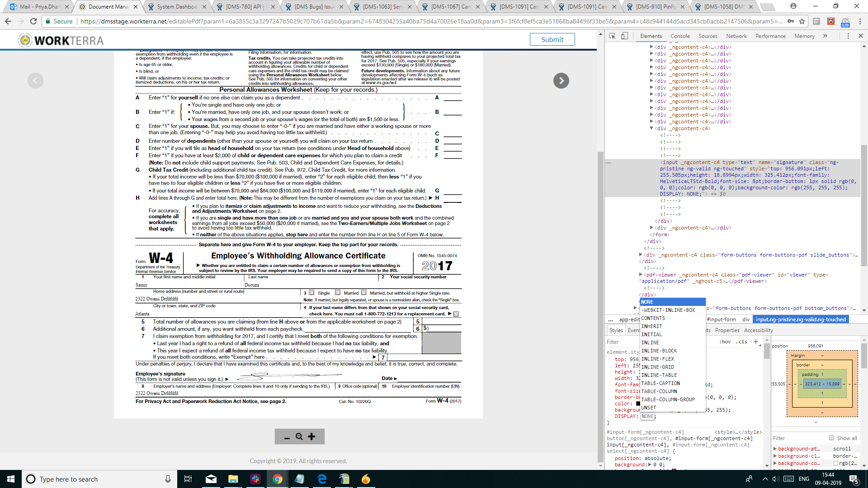
Task: Click the Submit button
Action: coord(552,39)
